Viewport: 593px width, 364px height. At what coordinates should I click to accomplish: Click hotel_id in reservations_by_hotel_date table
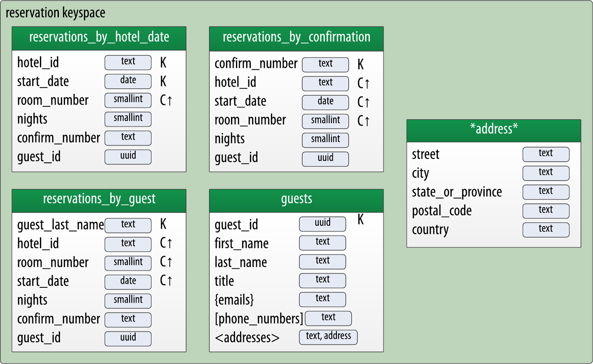tap(38, 63)
